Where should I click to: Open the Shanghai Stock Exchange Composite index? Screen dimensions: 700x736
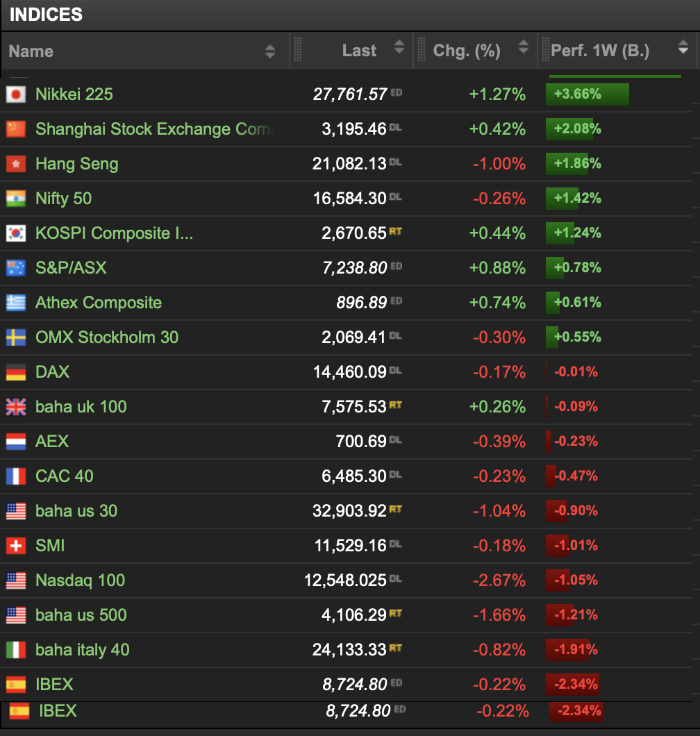155,129
